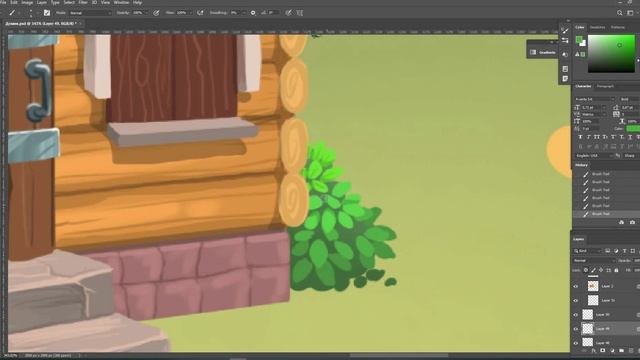Toggle Faux Bold in Character panel

(x=580, y=137)
